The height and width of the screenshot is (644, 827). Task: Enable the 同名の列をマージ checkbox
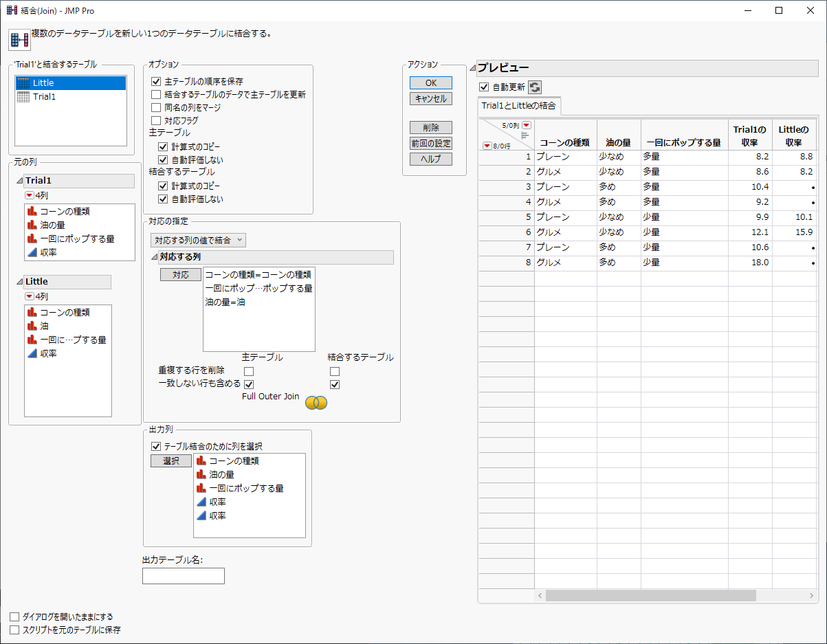point(156,108)
